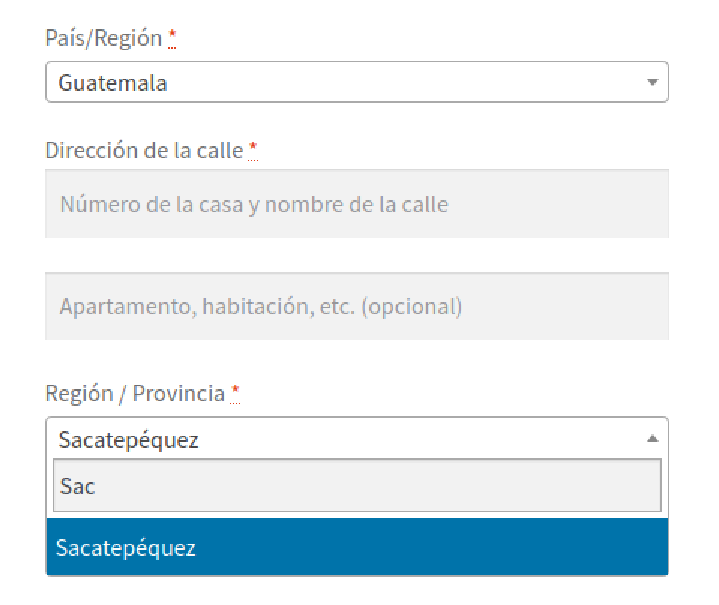Close the open province dropdown via its header
The image size is (719, 605).
click(x=357, y=438)
